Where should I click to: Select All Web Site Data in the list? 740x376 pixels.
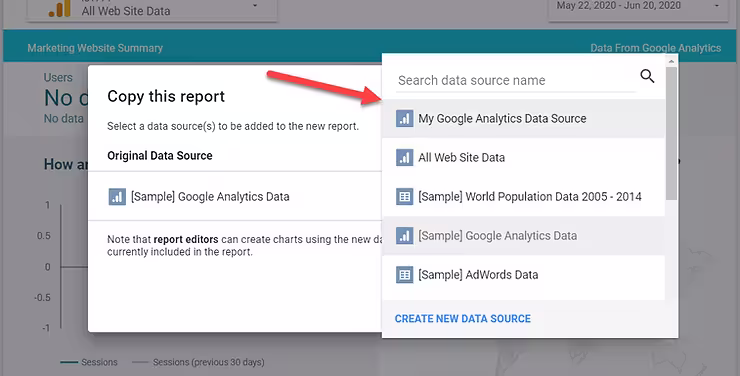523,158
